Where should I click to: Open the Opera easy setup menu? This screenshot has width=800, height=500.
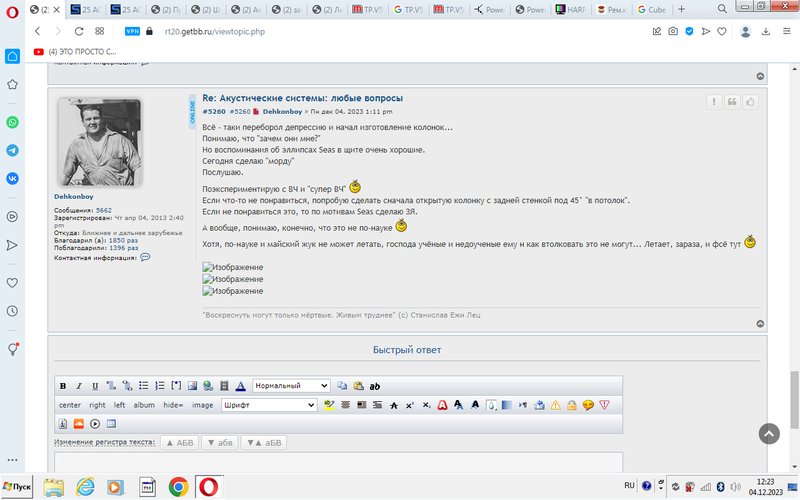click(787, 31)
